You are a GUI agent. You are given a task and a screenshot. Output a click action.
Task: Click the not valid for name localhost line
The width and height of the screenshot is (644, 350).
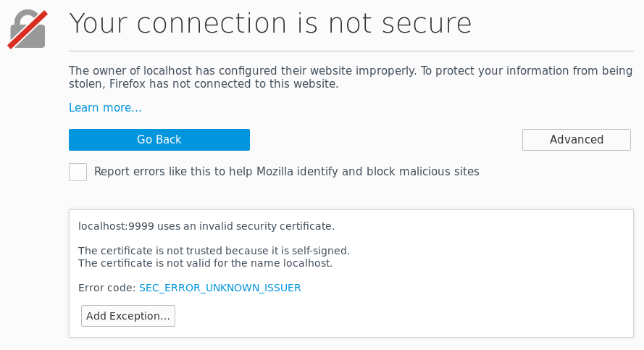(x=205, y=263)
